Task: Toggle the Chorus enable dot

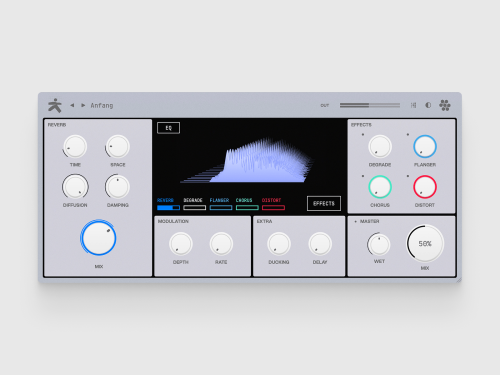Action: 363,176
